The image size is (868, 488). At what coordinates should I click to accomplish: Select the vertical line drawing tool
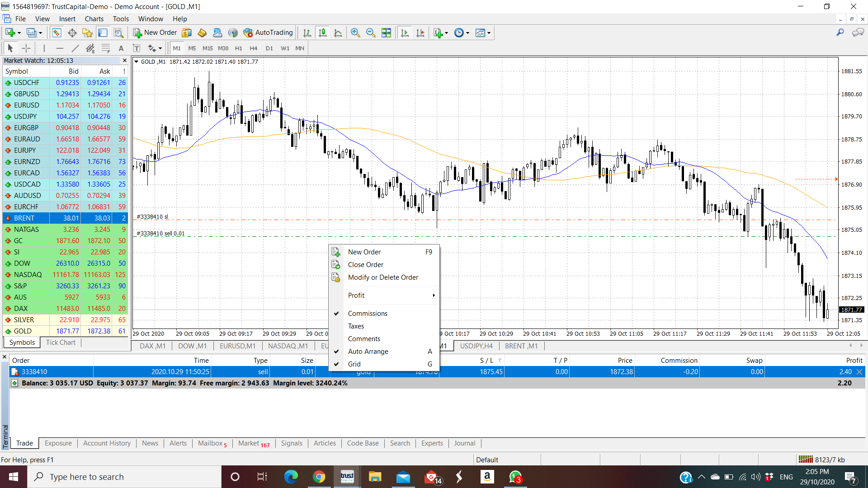coord(44,48)
